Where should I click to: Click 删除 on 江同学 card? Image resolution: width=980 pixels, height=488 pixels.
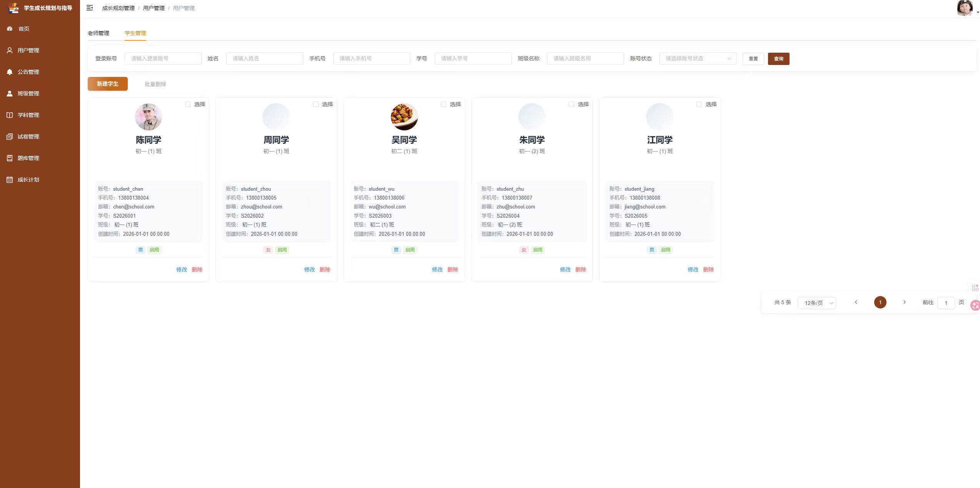pos(708,270)
